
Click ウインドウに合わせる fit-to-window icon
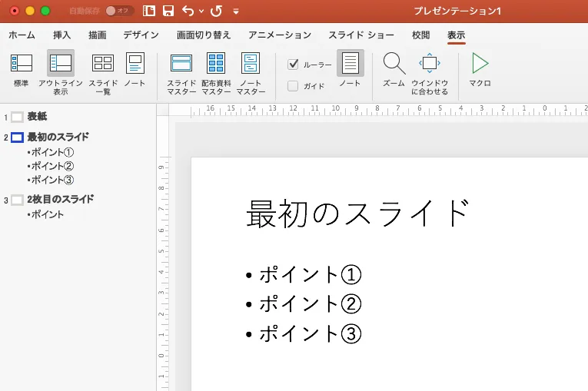click(x=430, y=74)
